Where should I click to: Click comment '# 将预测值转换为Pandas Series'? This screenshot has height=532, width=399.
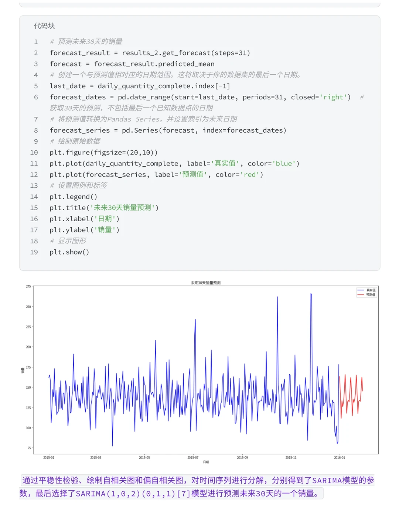tap(144, 119)
